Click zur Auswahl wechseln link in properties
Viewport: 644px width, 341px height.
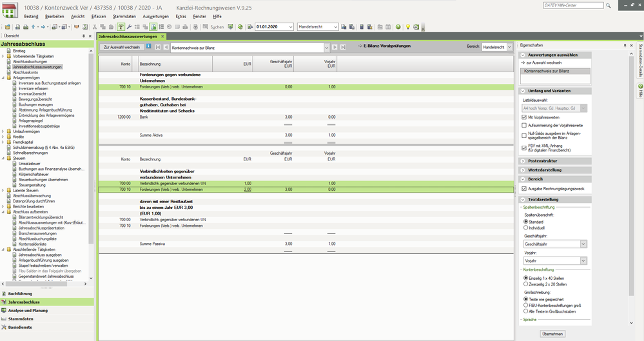point(545,63)
